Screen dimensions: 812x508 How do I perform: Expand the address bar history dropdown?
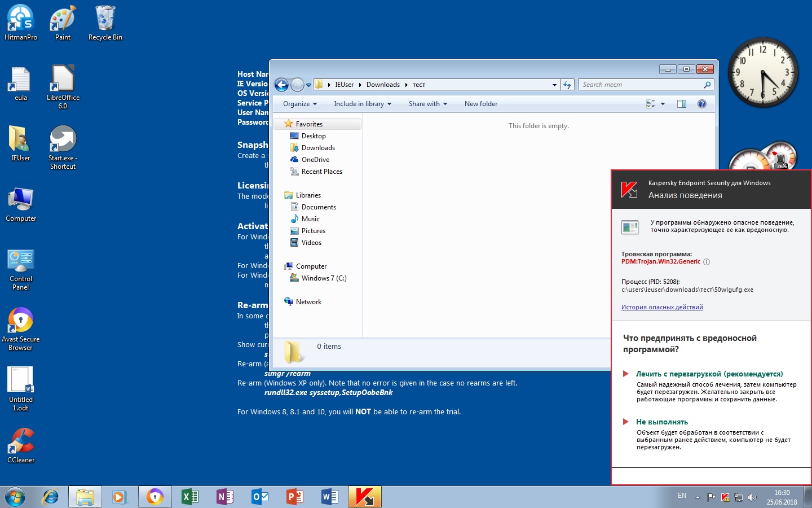point(554,85)
